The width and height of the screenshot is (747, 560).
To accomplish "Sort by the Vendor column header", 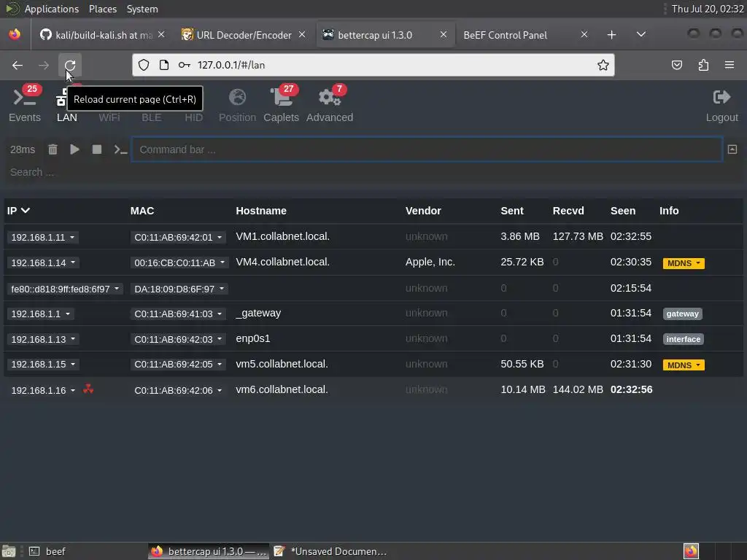I will tap(423, 211).
